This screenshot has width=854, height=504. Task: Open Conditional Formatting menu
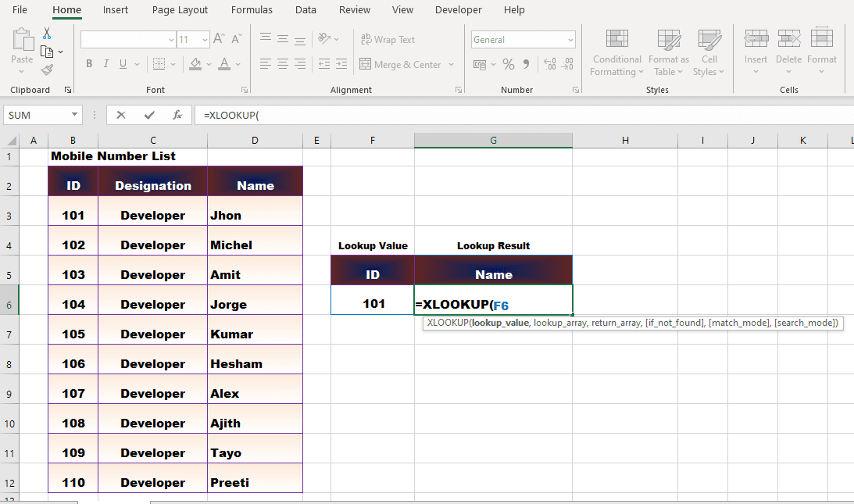(x=617, y=53)
